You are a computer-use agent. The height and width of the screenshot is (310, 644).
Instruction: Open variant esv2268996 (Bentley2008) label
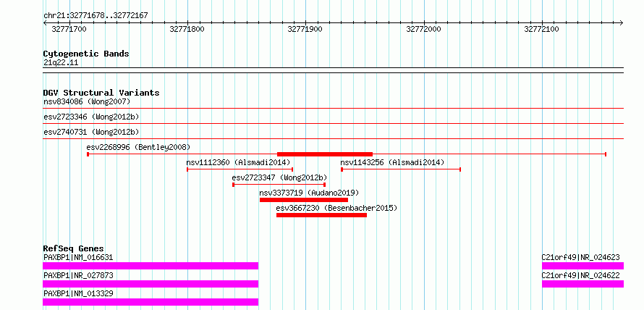tap(138, 147)
